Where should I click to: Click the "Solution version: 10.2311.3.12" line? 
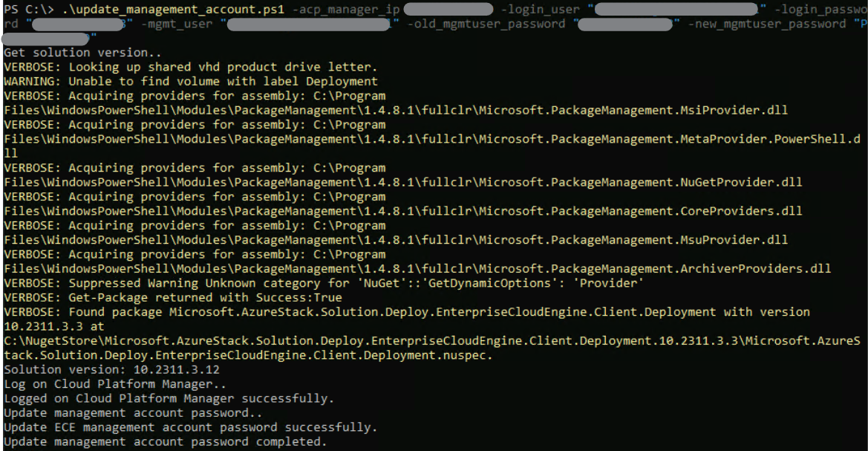111,370
